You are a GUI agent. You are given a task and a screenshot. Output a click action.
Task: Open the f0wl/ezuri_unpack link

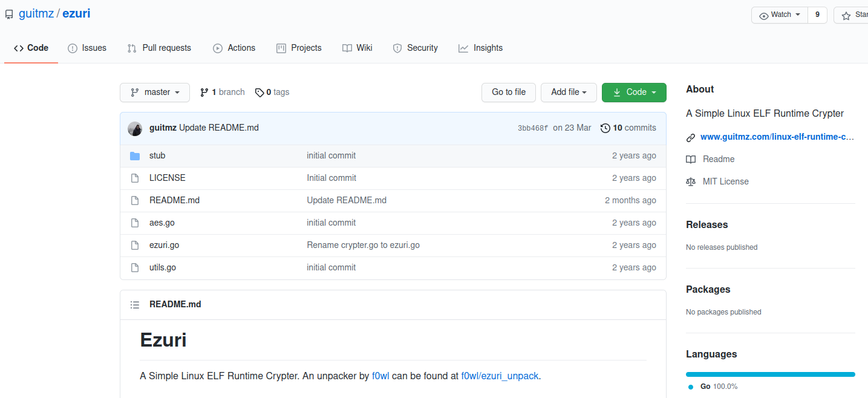(500, 376)
